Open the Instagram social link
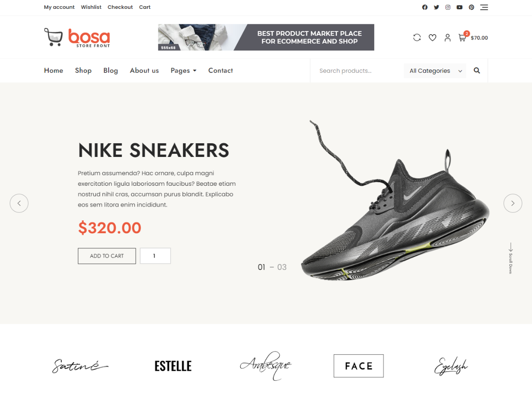 point(448,7)
